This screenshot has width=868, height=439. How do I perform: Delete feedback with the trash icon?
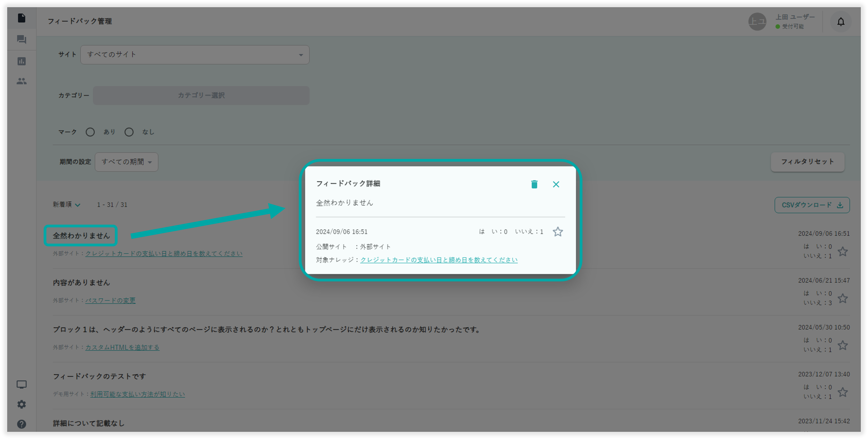[534, 184]
